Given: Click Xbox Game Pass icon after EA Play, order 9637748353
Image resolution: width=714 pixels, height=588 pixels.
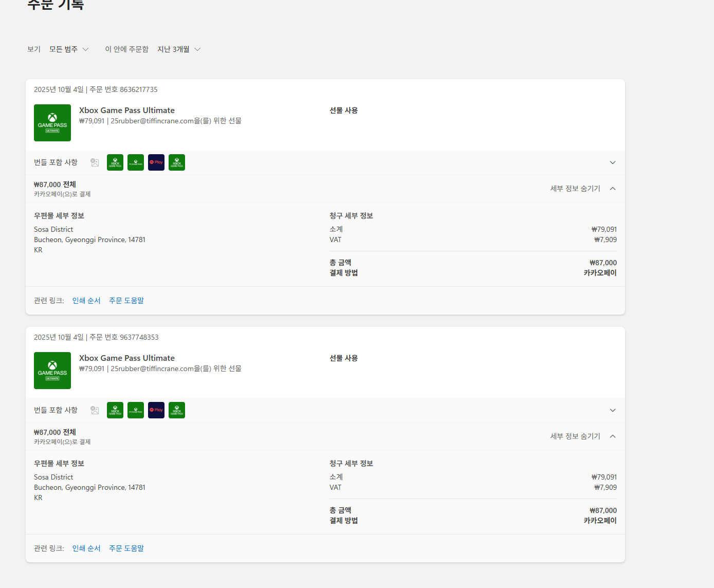Looking at the screenshot, I should pos(177,410).
